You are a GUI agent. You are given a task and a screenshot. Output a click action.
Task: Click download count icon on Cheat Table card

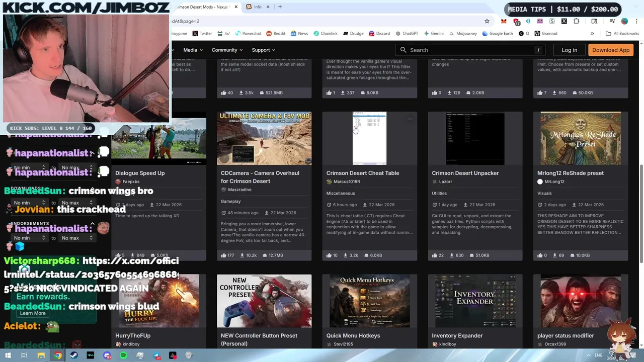pyautogui.click(x=346, y=255)
